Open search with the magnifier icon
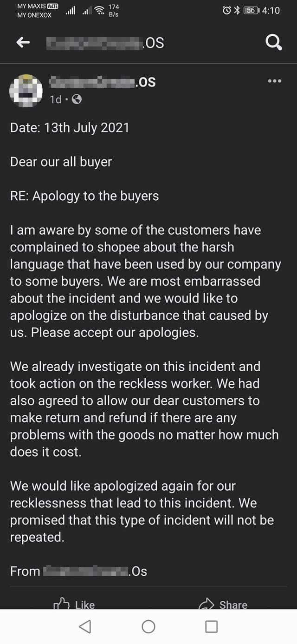The image size is (297, 644). [273, 43]
